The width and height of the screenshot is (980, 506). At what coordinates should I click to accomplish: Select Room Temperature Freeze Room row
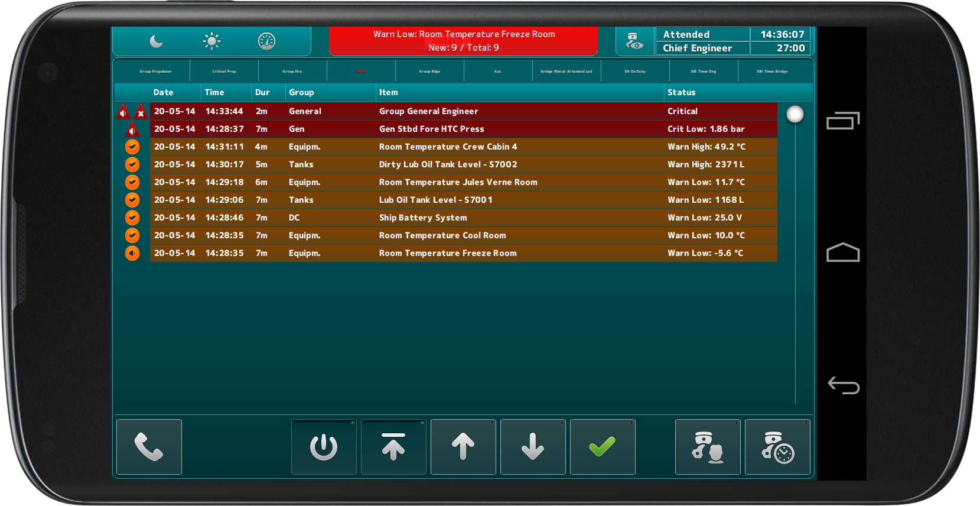point(464,253)
